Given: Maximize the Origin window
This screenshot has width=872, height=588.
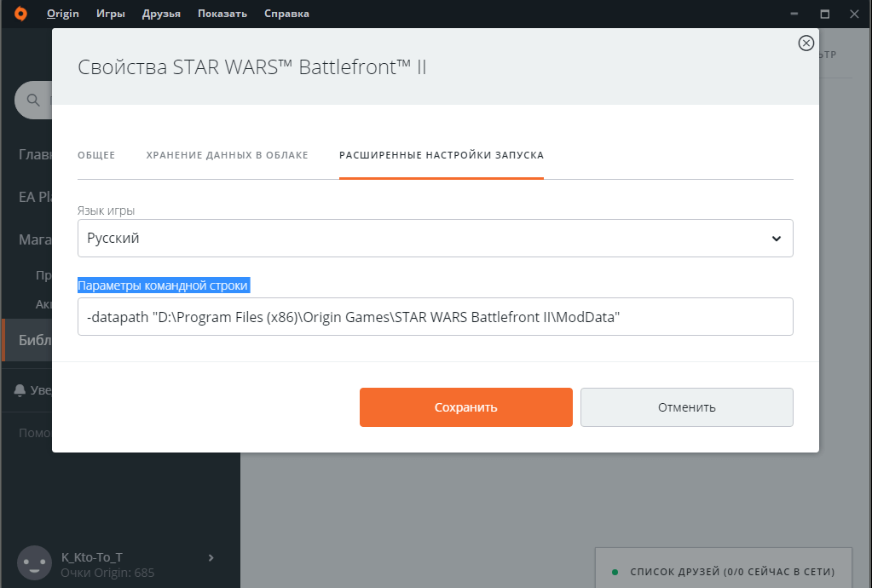Looking at the screenshot, I should click(x=824, y=14).
